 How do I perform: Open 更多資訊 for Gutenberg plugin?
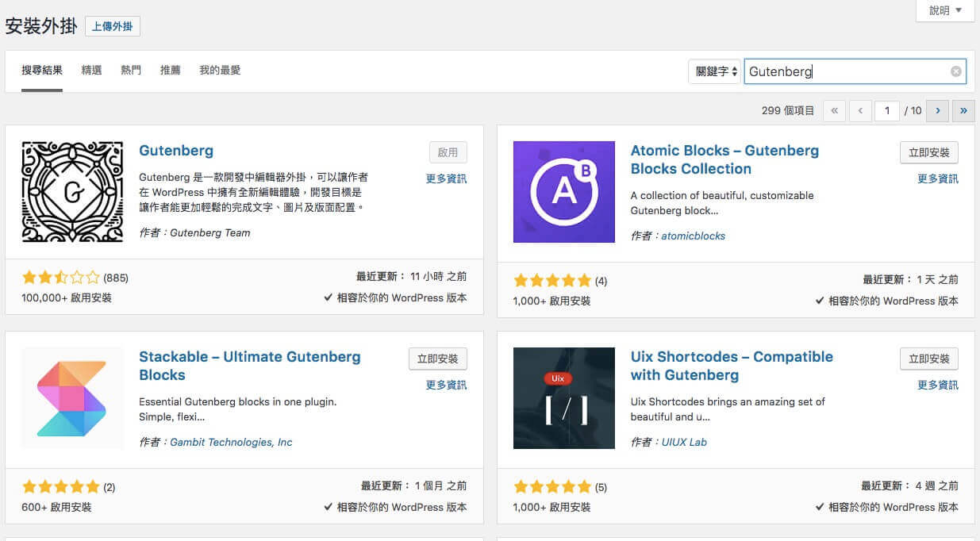446,178
